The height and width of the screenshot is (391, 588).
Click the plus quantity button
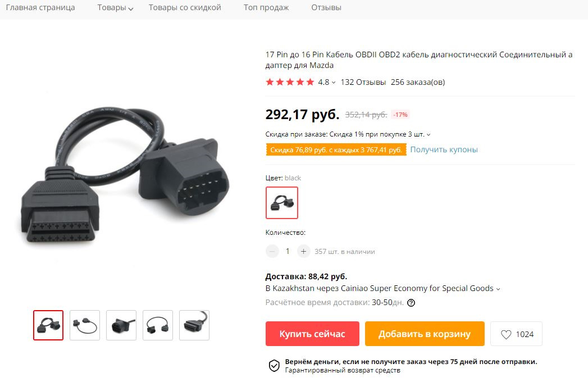coord(303,252)
